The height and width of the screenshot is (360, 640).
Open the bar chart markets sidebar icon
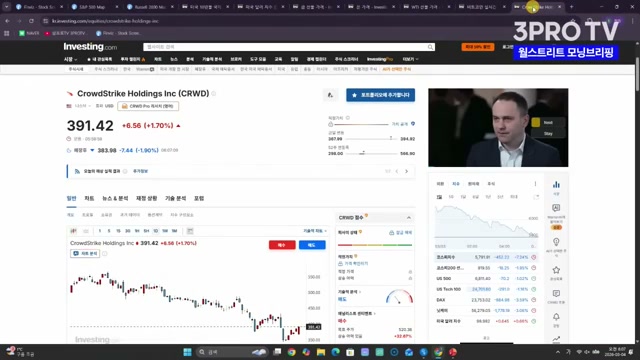(556, 185)
